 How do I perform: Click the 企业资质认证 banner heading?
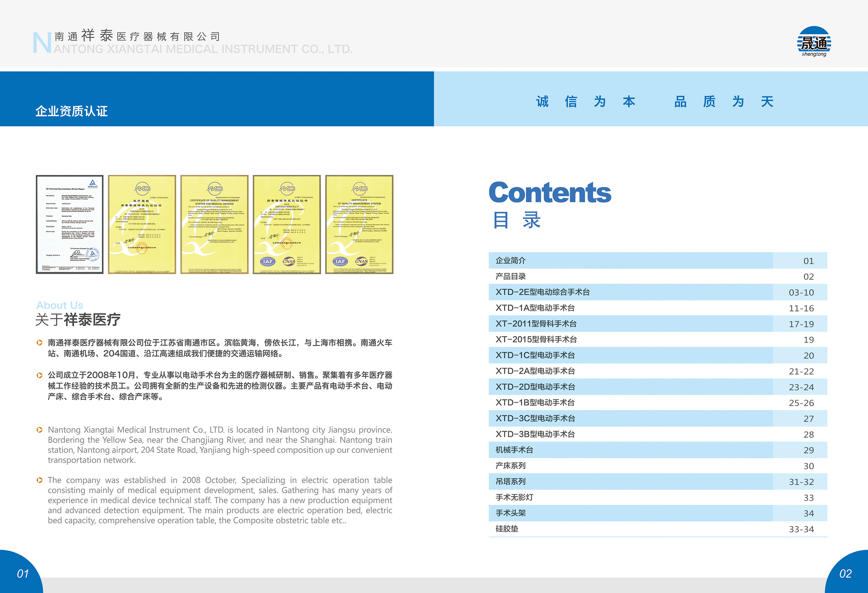pyautogui.click(x=72, y=111)
